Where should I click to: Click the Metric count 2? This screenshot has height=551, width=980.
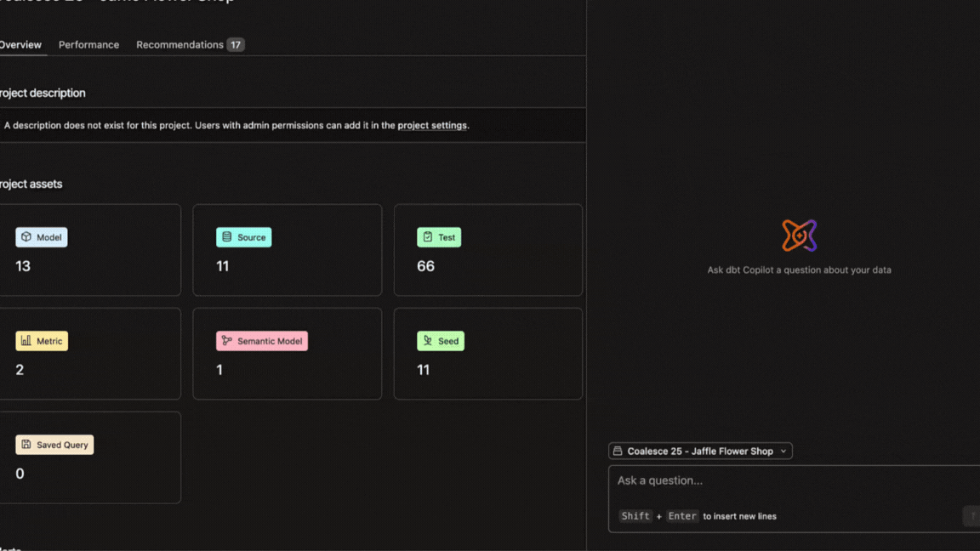tap(20, 370)
